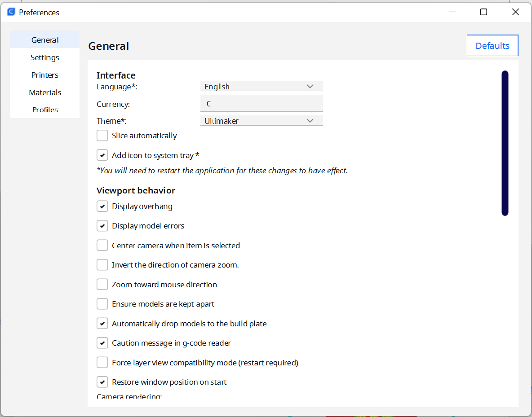Check Zoom toward mouse direction
532x417 pixels.
tap(102, 284)
